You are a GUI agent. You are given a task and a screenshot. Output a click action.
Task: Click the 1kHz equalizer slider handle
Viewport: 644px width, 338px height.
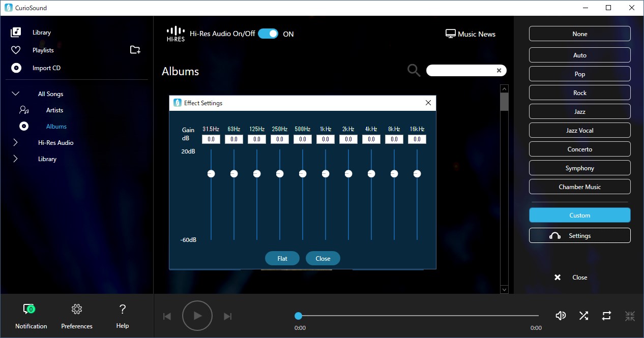point(326,174)
